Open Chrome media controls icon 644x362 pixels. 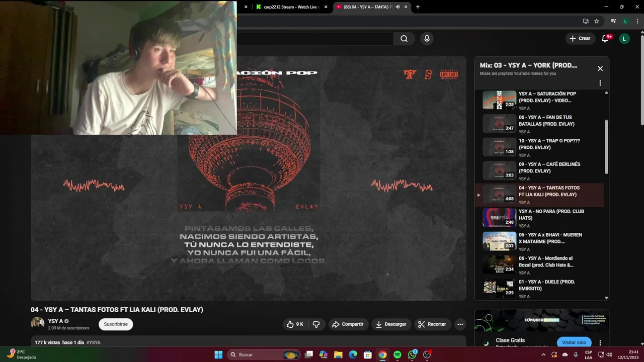[x=613, y=21]
